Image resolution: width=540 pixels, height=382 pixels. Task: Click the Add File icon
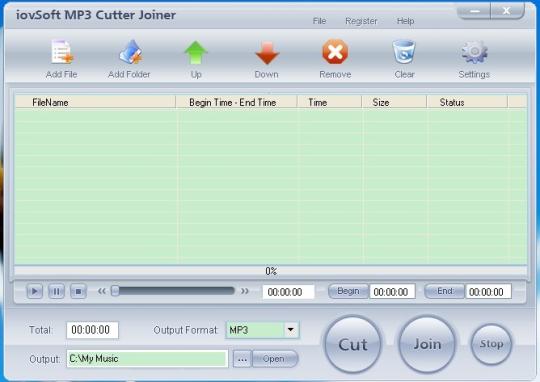coord(62,52)
